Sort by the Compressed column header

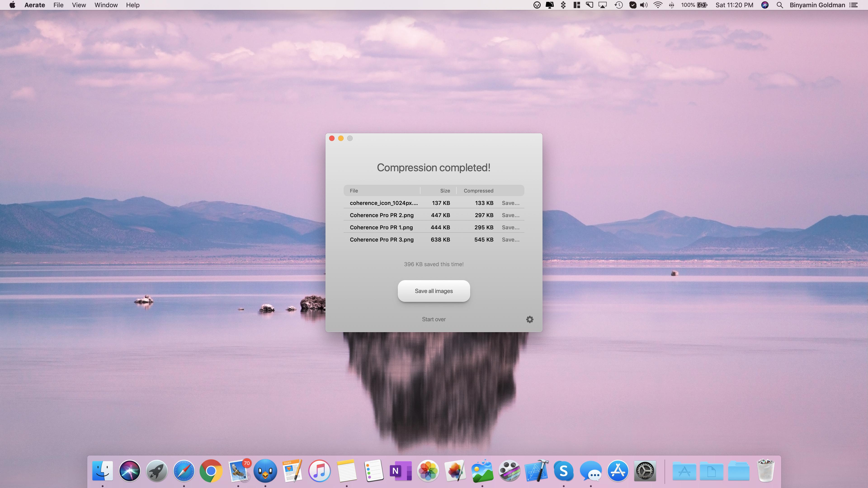[479, 191]
